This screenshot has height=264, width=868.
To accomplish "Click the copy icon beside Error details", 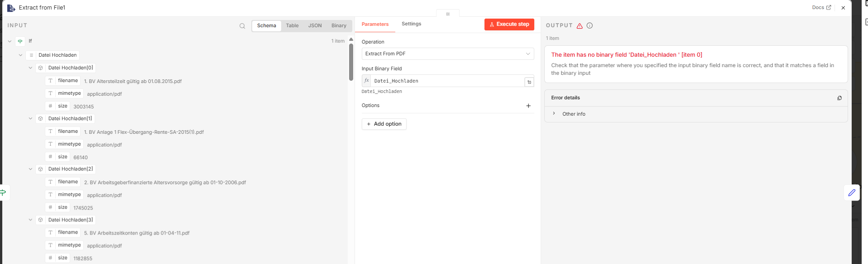I will (839, 98).
